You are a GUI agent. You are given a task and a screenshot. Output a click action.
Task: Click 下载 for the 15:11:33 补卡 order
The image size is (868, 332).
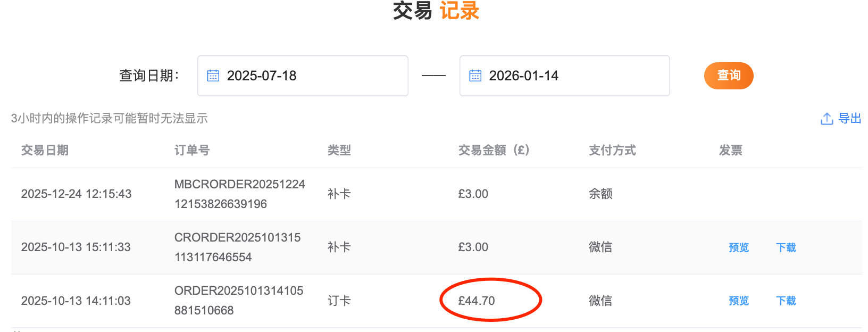(x=786, y=247)
